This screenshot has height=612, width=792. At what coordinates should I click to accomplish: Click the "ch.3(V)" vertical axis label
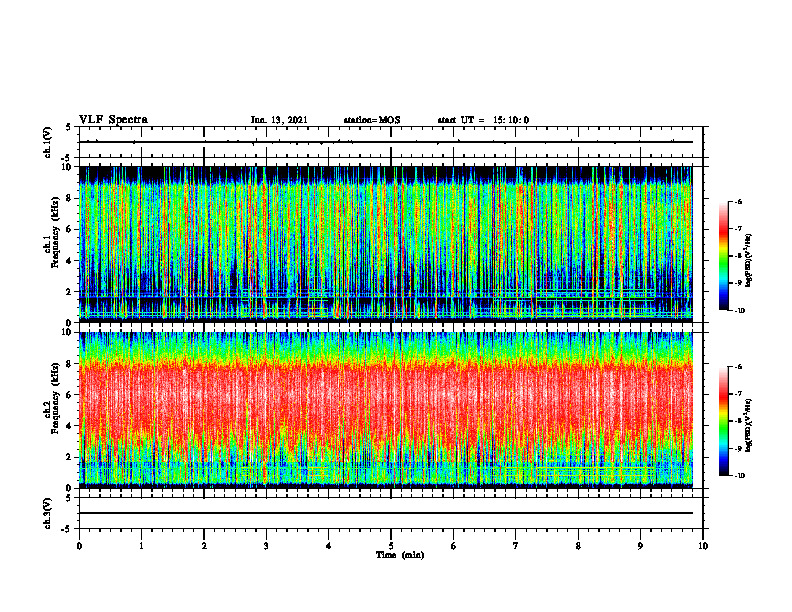click(47, 514)
